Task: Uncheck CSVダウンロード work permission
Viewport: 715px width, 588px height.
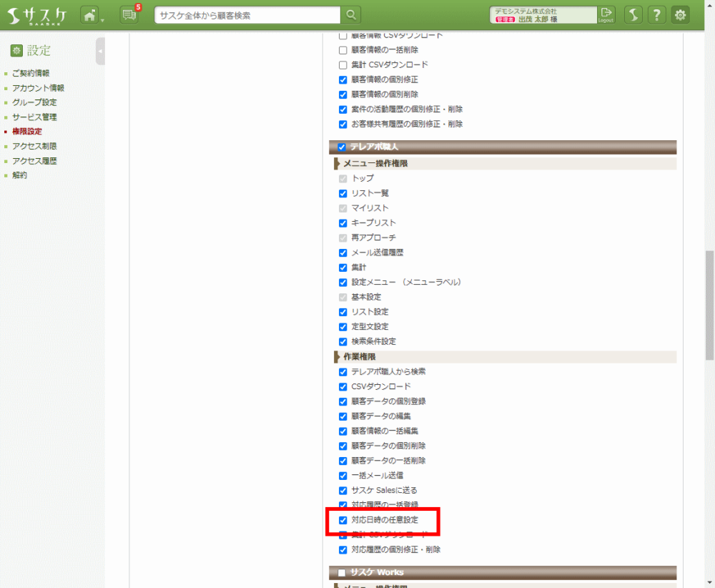Action: click(x=343, y=387)
